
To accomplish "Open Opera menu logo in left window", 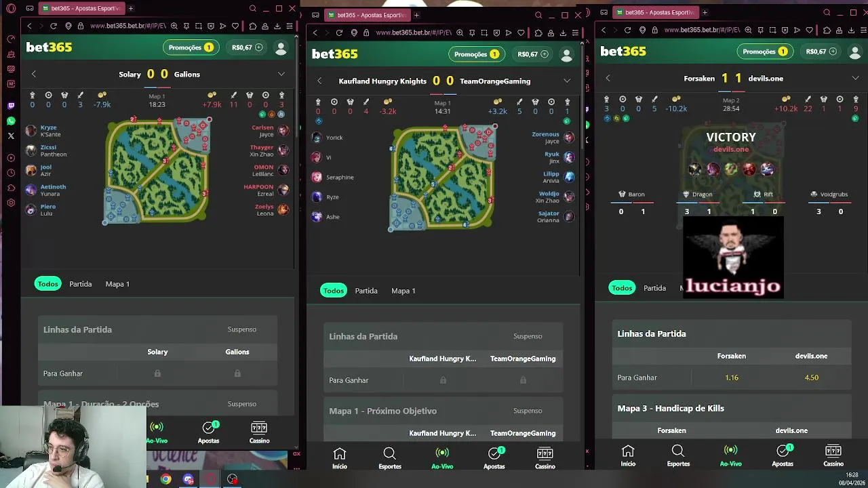I will pos(11,9).
